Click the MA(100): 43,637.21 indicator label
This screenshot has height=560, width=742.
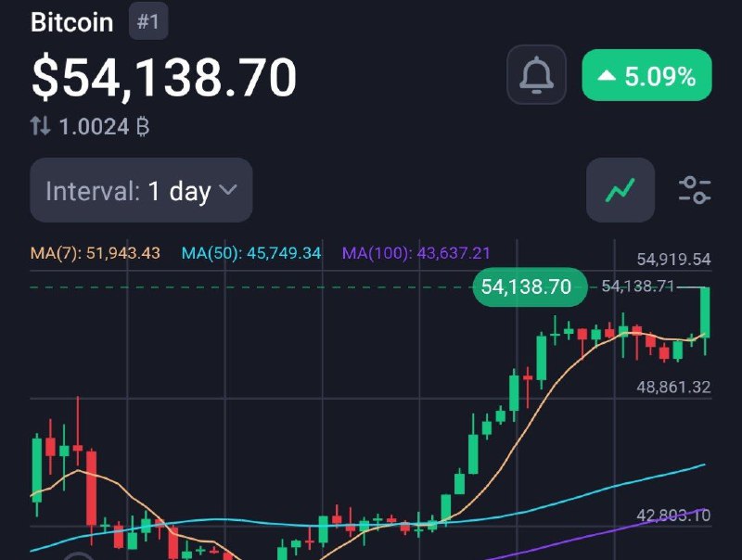tap(416, 253)
